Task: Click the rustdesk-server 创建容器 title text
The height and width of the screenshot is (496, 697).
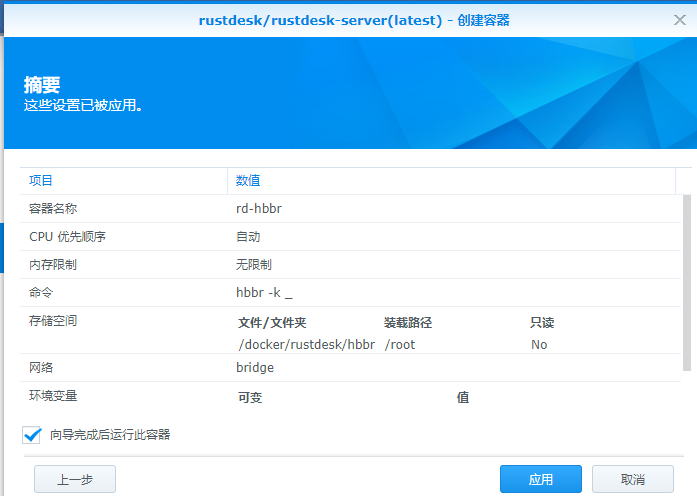Action: [x=354, y=20]
